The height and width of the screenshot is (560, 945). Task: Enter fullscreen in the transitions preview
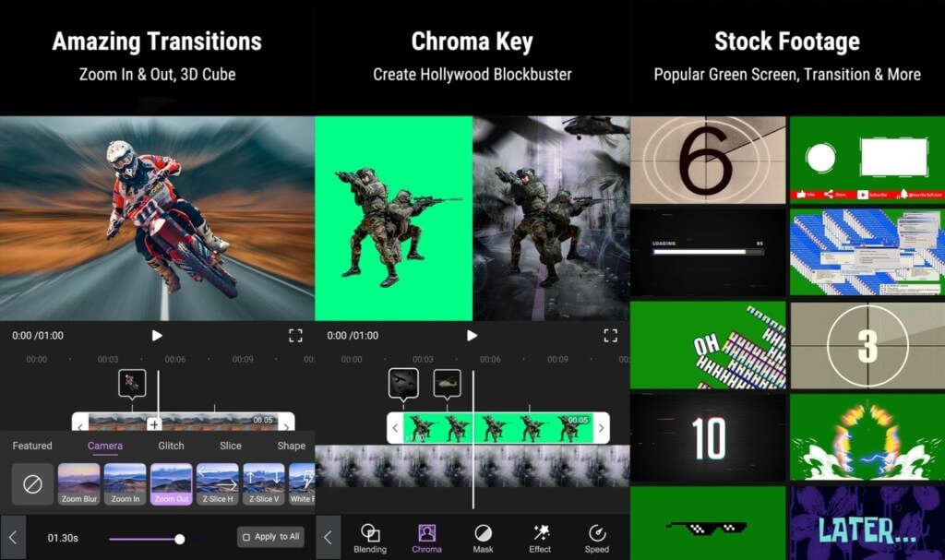coord(295,335)
